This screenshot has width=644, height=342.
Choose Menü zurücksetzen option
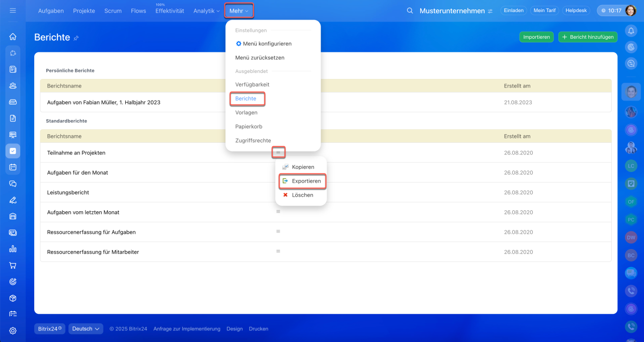260,58
